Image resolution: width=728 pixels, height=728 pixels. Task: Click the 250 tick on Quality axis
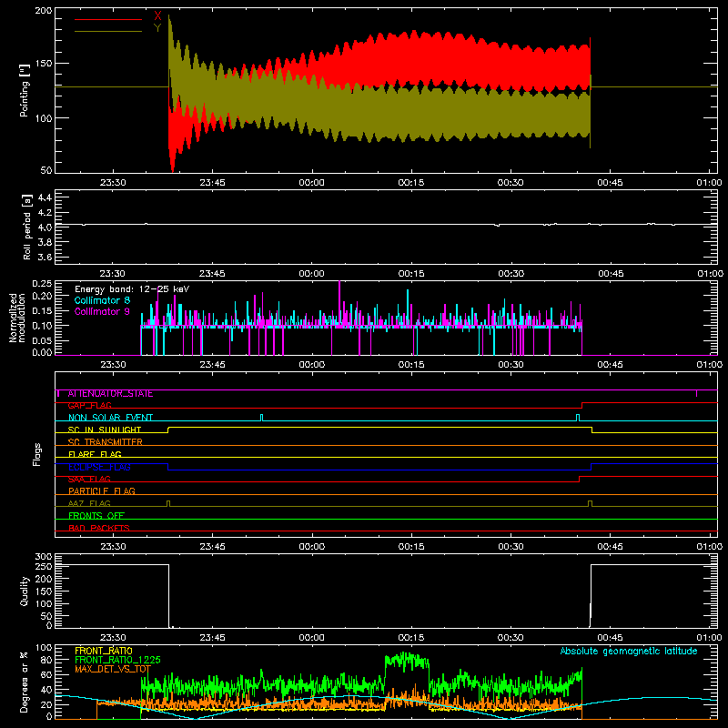click(44, 566)
